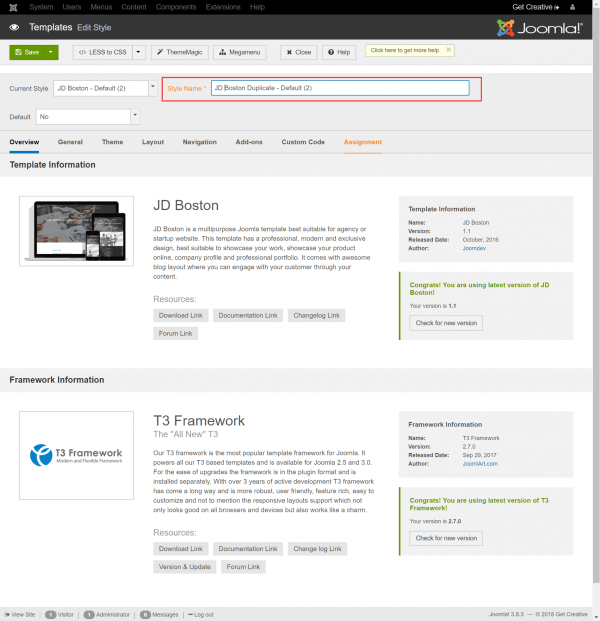Image resolution: width=600 pixels, height=621 pixels.
Task: Open the Get Creative site link
Action: [536, 7]
